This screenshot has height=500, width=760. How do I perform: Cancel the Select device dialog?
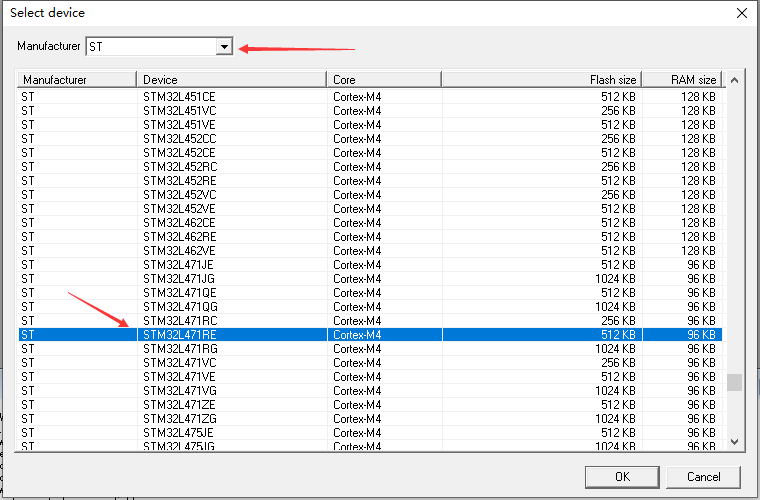click(703, 477)
